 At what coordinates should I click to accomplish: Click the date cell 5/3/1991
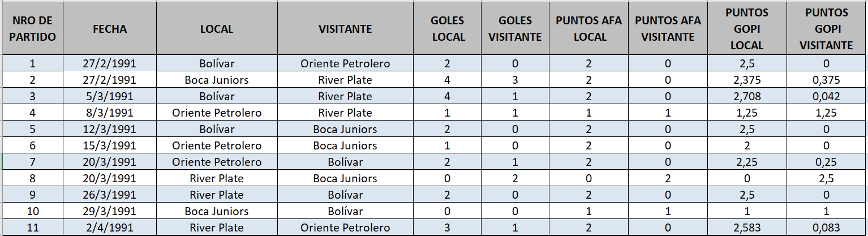click(x=110, y=96)
